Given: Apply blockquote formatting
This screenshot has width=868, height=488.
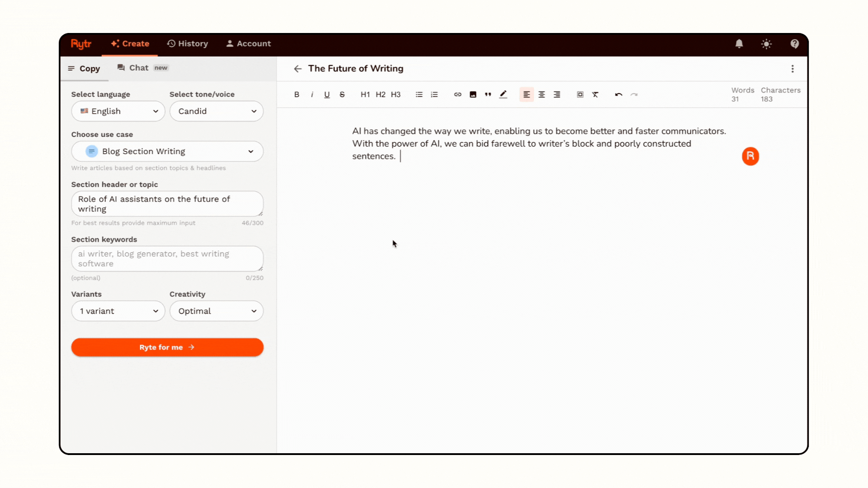Looking at the screenshot, I should click(488, 94).
